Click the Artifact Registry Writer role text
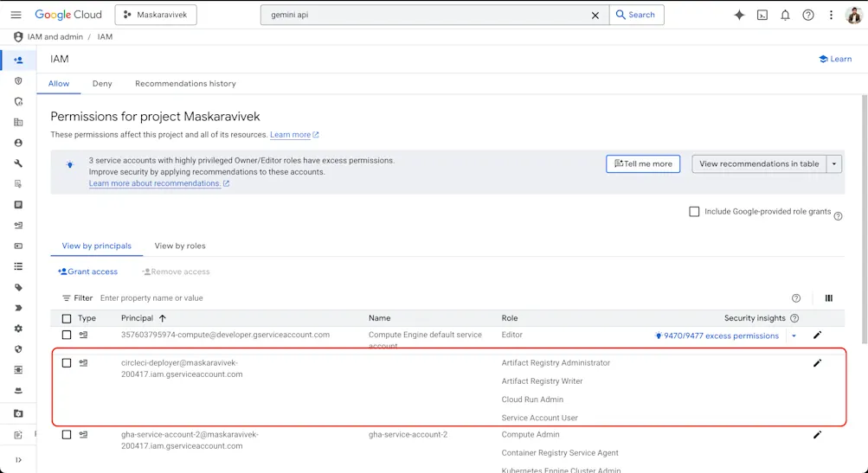Screen dimensions: 868x473 [542, 381]
